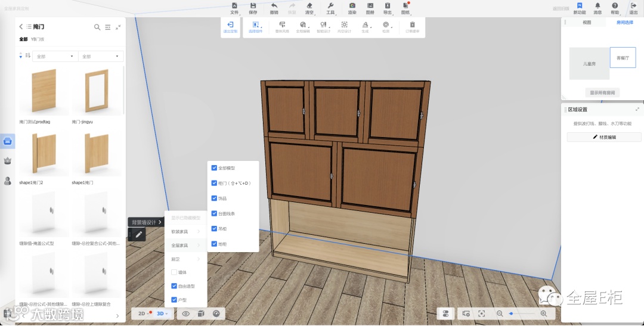Click the 显示所有房间 button
The height and width of the screenshot is (326, 644).
coord(602,92)
